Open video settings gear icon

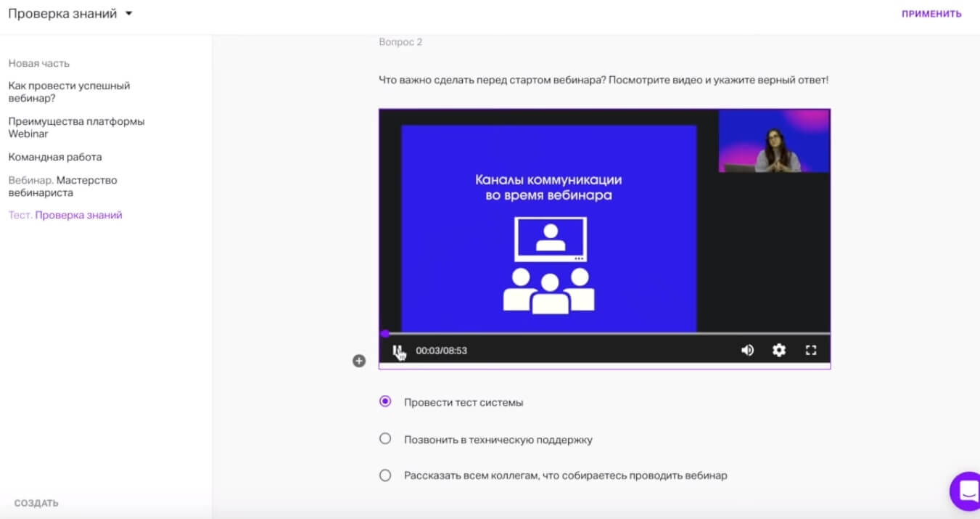[x=779, y=351]
